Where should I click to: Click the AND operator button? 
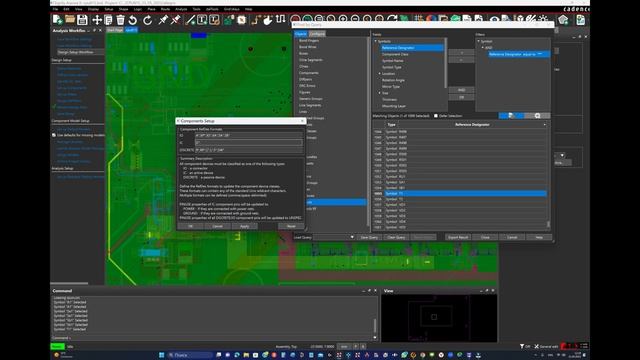point(461,90)
